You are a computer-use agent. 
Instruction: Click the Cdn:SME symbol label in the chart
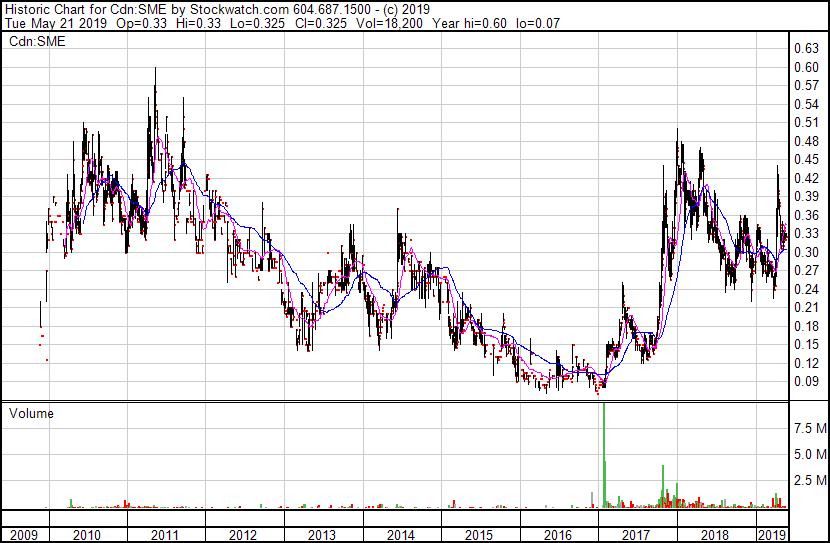coord(37,41)
